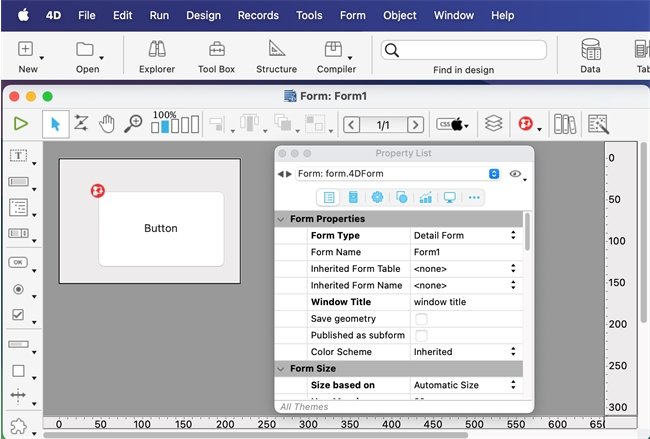This screenshot has height=439, width=650.
Task: Click the red badge on the Button object
Action: 98,190
